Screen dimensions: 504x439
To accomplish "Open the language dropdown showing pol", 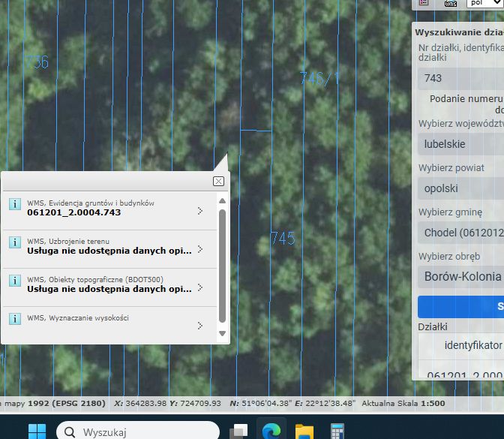I will [485, 3].
